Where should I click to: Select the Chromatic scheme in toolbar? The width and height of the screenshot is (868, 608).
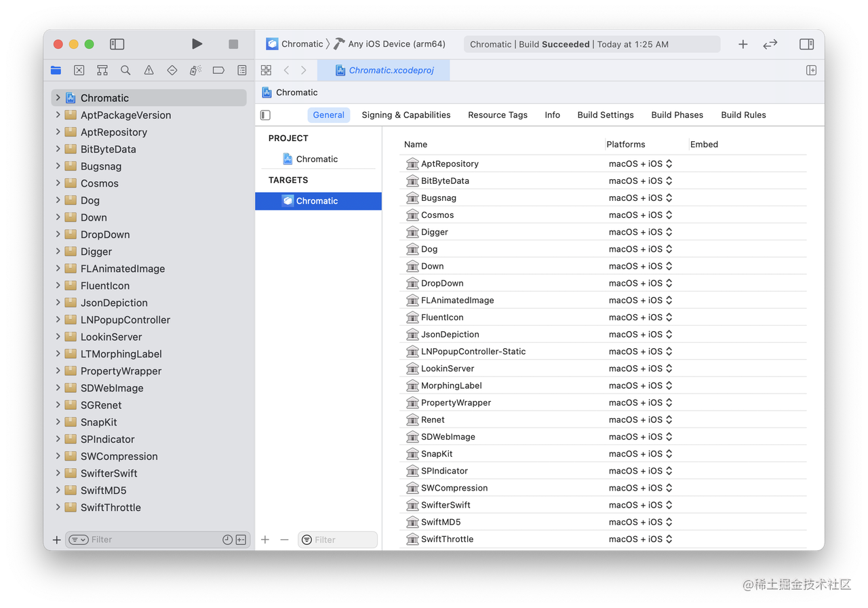pos(294,44)
